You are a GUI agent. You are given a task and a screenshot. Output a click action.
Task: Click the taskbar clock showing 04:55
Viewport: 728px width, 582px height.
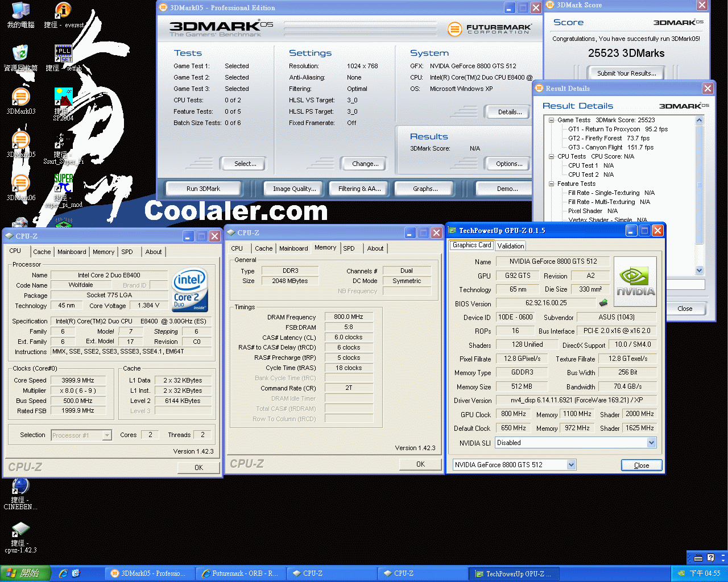[x=705, y=573]
